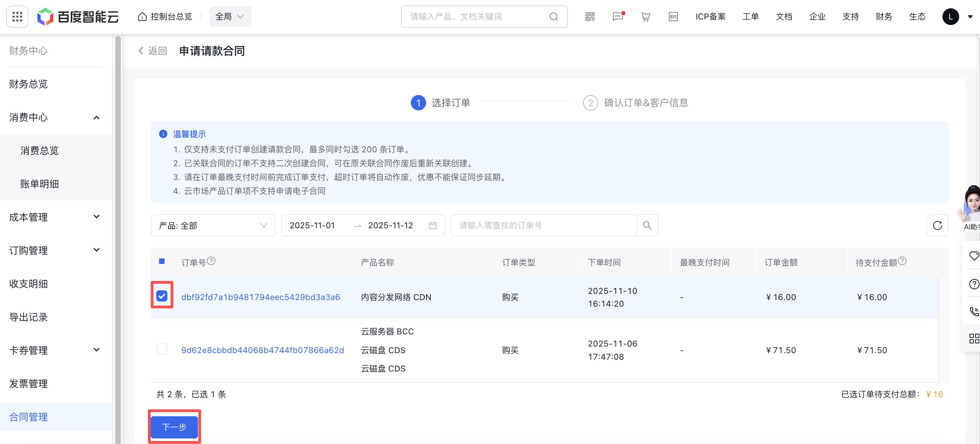The image size is (980, 444).
Task: Open the 全局 region selector
Action: [x=230, y=16]
